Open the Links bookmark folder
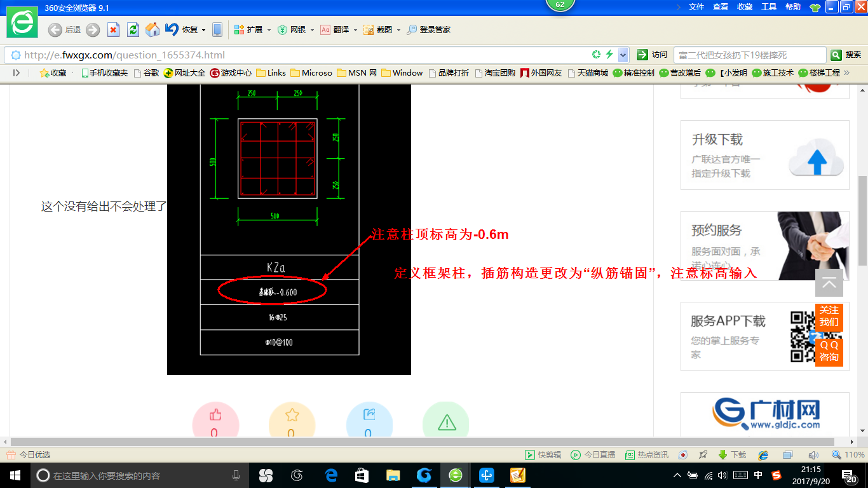Image resolution: width=868 pixels, height=488 pixels. [x=271, y=73]
